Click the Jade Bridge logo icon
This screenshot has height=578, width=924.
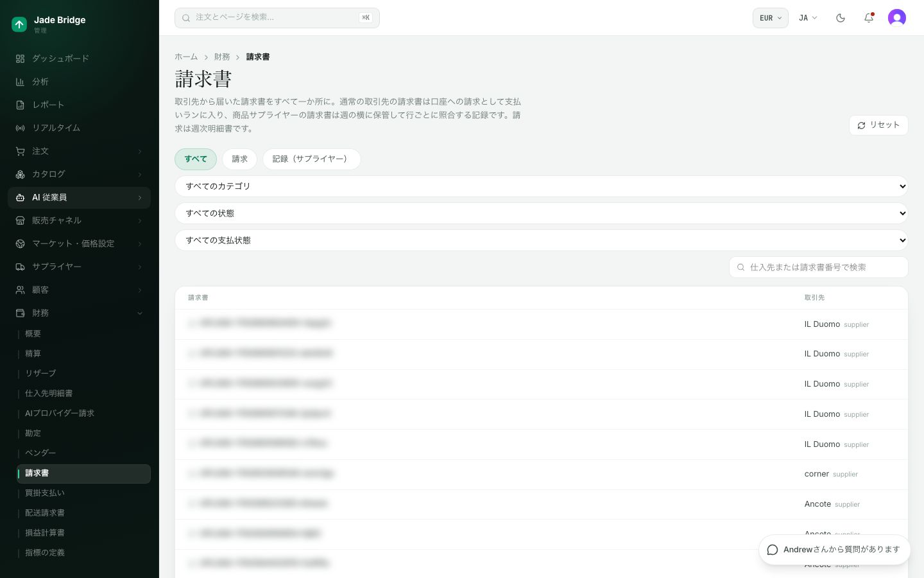pyautogui.click(x=19, y=24)
